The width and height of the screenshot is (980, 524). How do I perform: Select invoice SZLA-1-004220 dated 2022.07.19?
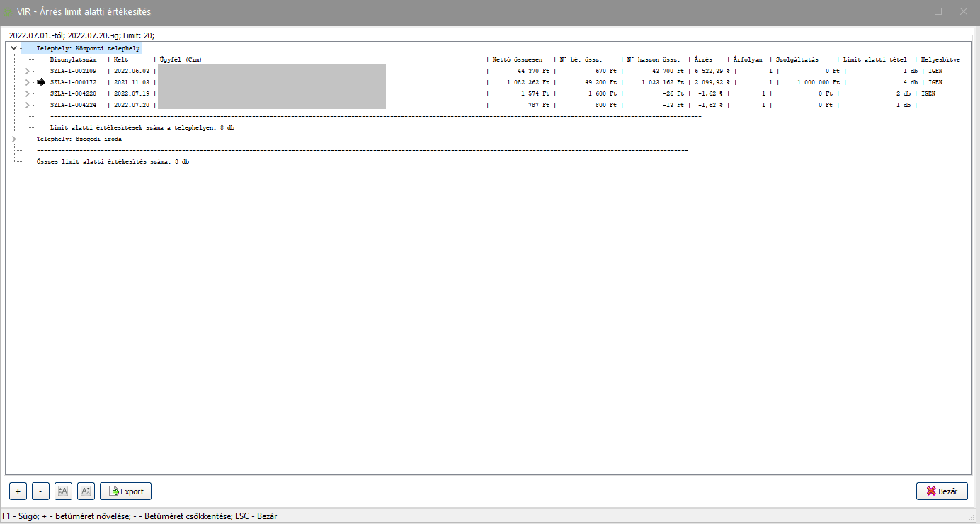pos(74,93)
